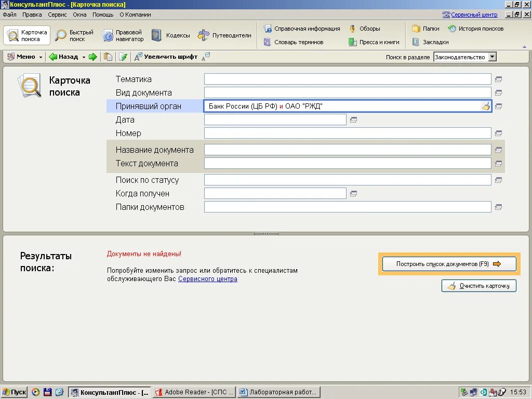Screen dimensions: 532x399
Task: Open Пресса и книги
Action: click(374, 42)
